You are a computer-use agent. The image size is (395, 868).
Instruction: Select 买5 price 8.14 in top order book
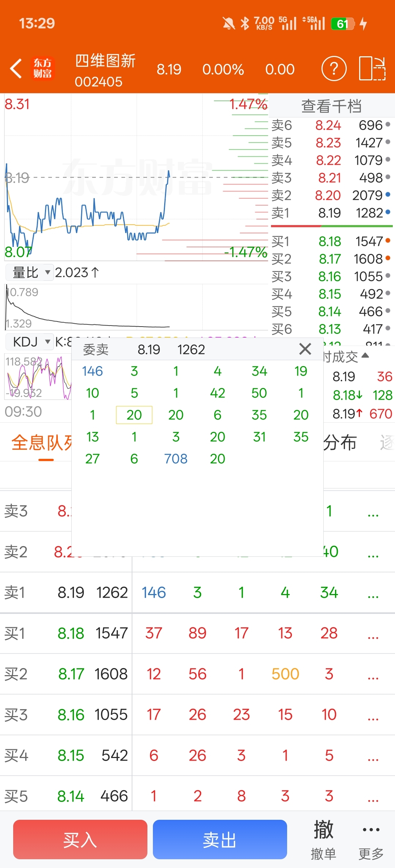[x=331, y=311]
